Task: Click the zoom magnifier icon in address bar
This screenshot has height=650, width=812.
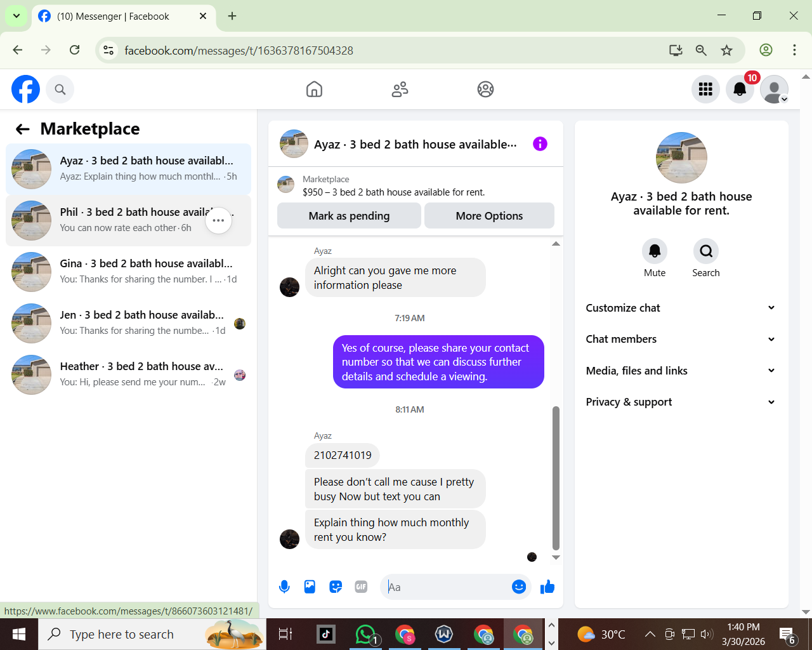Action: (x=701, y=50)
